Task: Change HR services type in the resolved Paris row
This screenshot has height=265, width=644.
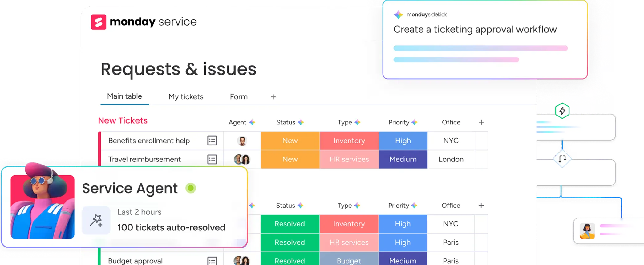Action: coord(349,243)
